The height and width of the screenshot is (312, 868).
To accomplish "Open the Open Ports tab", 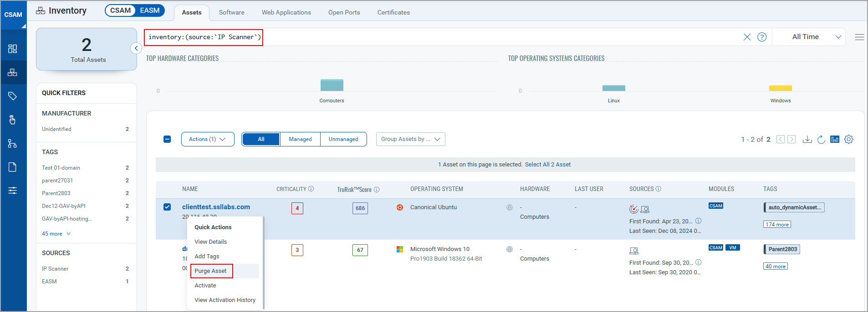I will [344, 12].
